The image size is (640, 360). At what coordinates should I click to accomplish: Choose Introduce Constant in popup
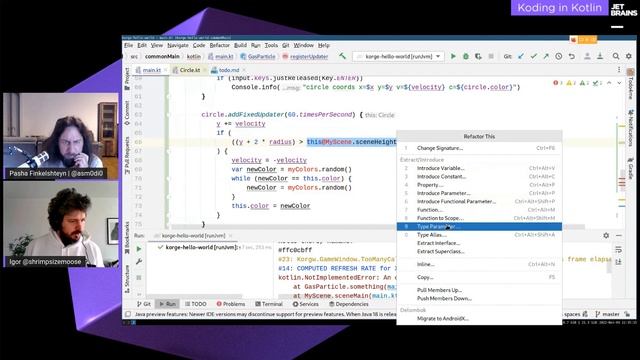(479, 176)
